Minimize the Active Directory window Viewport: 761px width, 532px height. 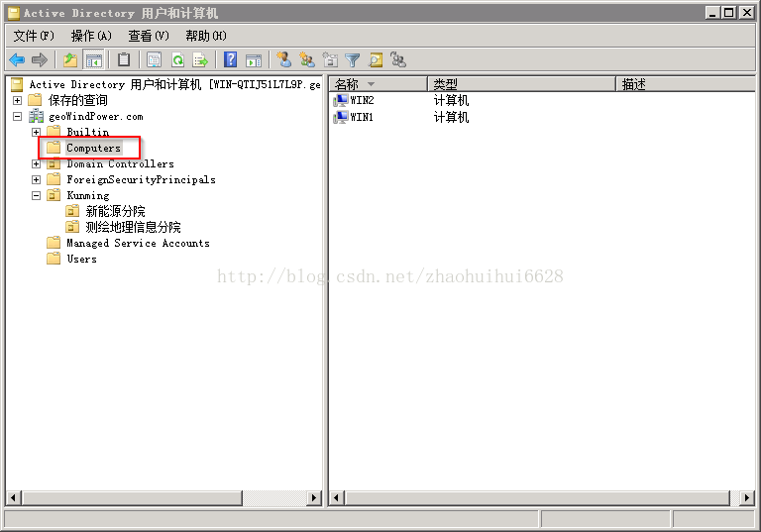pos(712,13)
